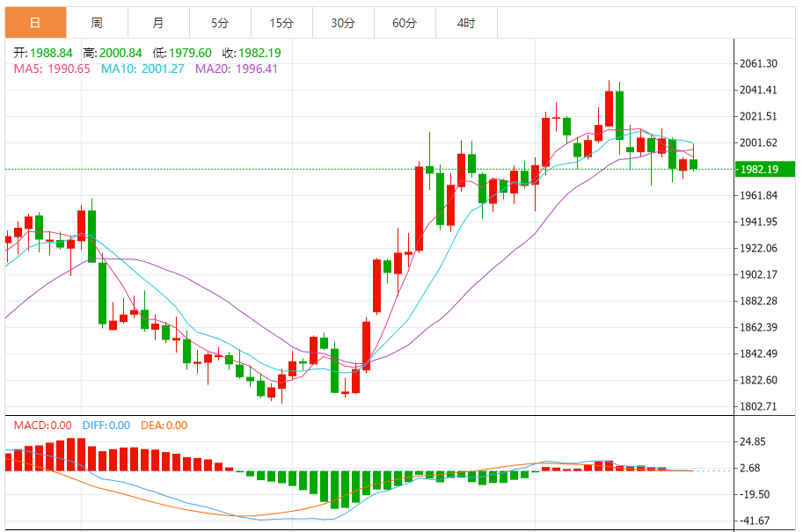Click the 低:1979.60 low price text

[182, 53]
